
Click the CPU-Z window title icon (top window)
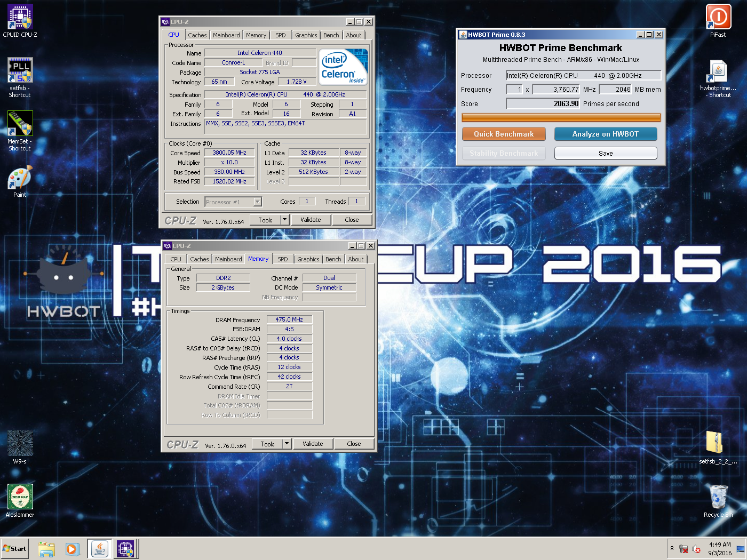165,22
